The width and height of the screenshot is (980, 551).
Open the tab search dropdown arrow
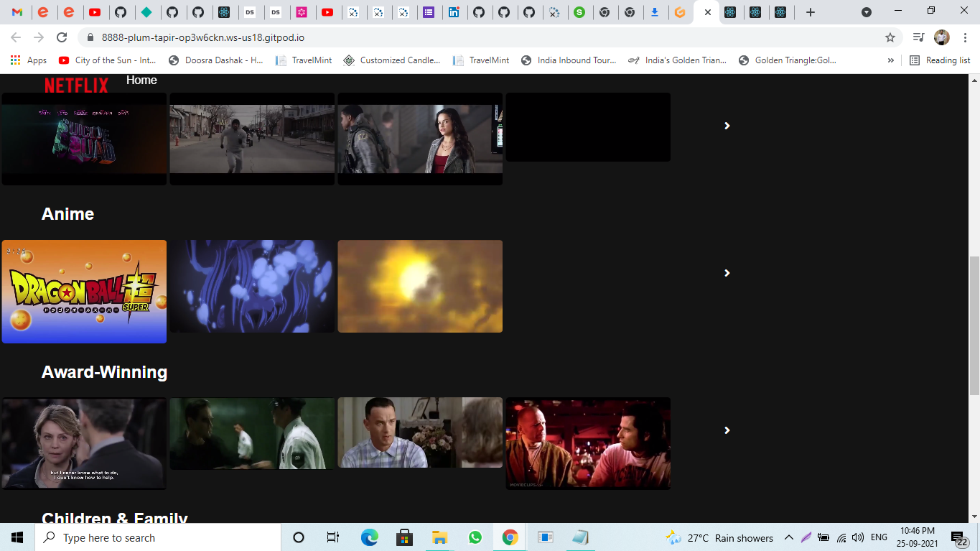coord(867,11)
